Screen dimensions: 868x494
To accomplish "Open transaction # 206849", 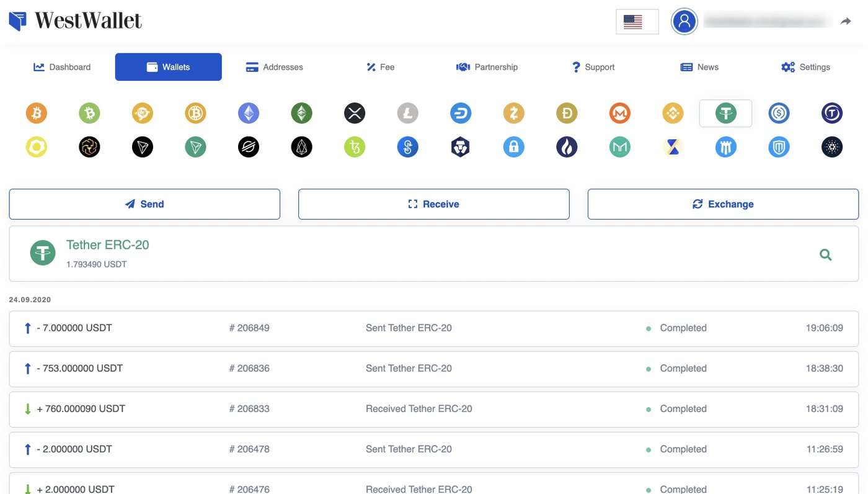I will (434, 328).
